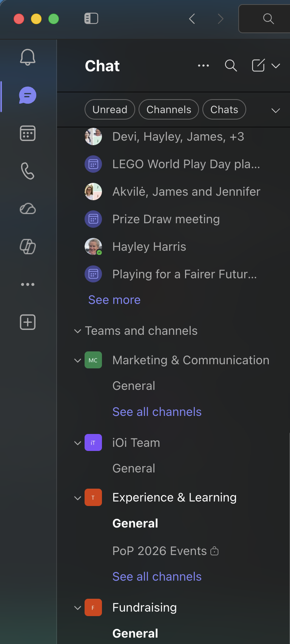Screen dimensions: 290x644
Task: Open Hayley Harris chat name
Action: [x=149, y=247]
